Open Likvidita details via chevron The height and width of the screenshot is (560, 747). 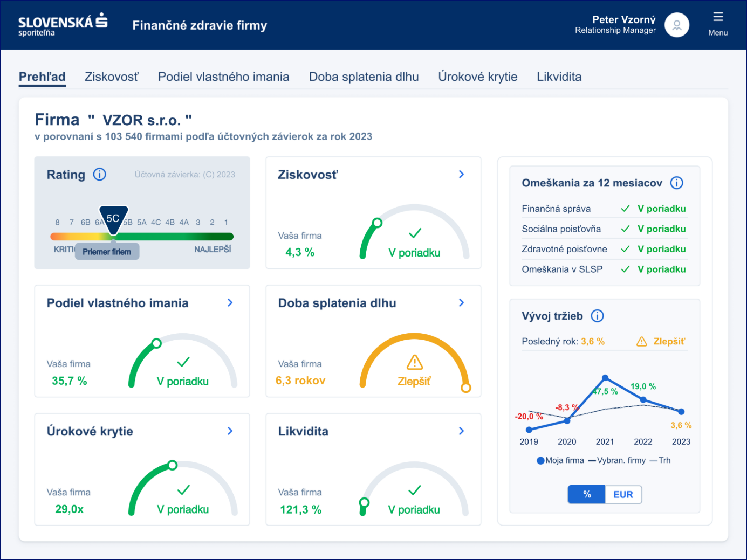click(461, 431)
